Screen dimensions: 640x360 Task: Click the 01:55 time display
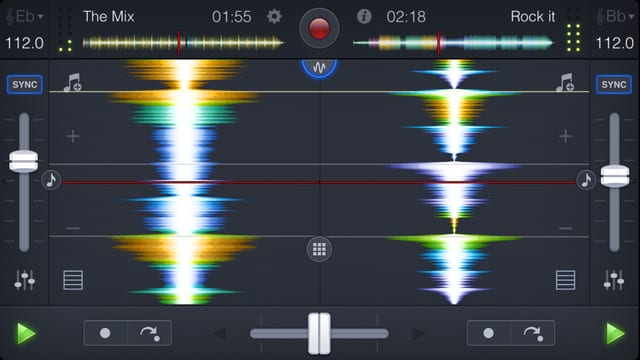coord(231,17)
